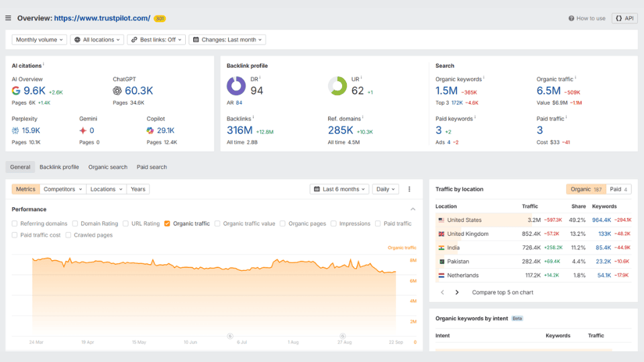Image resolution: width=644 pixels, height=362 pixels.
Task: Open the API button
Action: click(625, 18)
